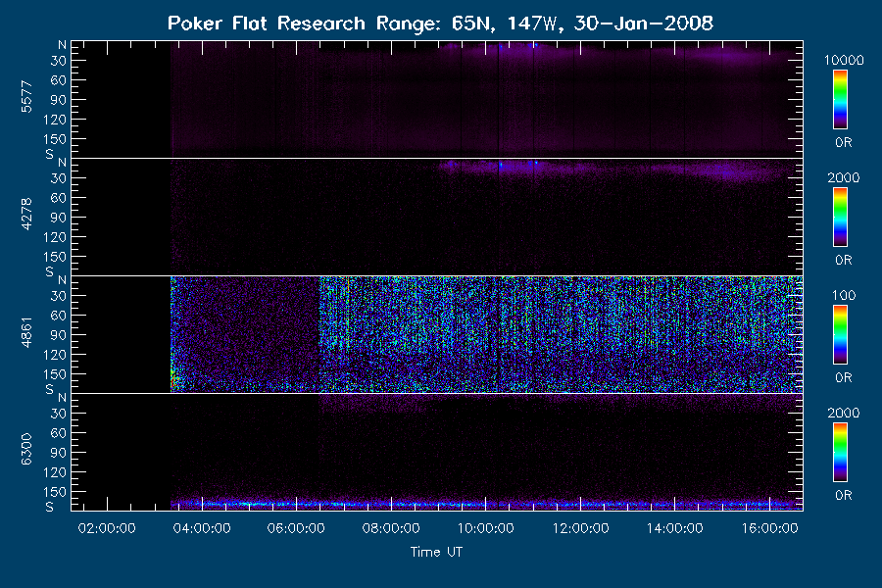Click the bright southern band in the 6300 plot

pyautogui.click(x=486, y=504)
